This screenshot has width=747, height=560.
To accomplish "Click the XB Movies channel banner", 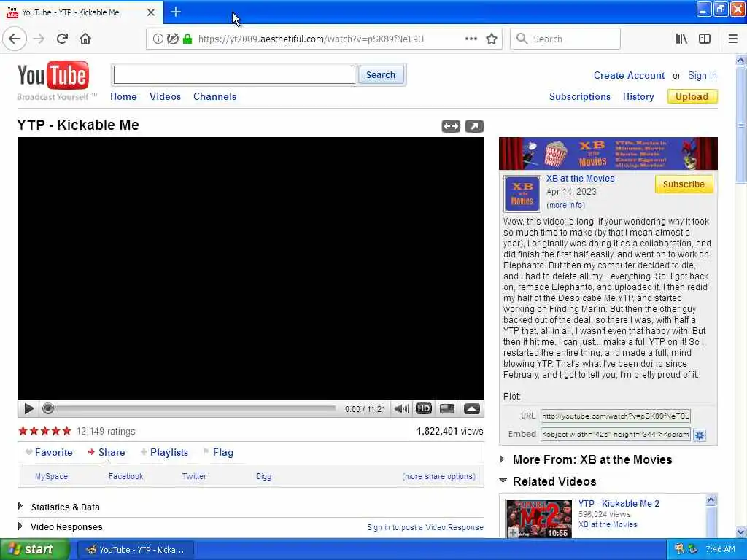I will click(x=608, y=154).
